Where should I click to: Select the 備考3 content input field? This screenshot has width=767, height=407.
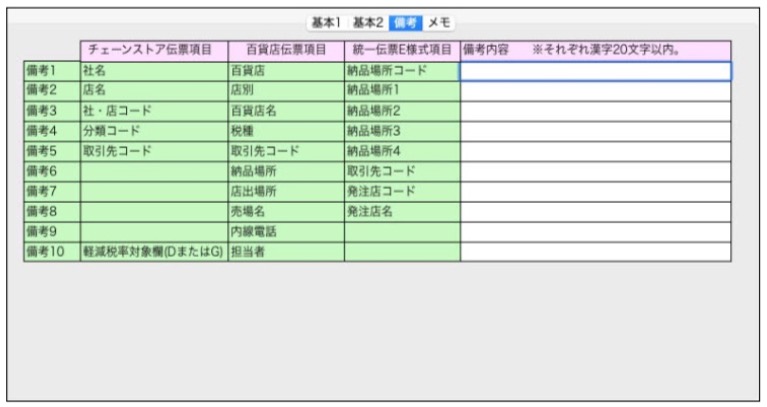(595, 111)
